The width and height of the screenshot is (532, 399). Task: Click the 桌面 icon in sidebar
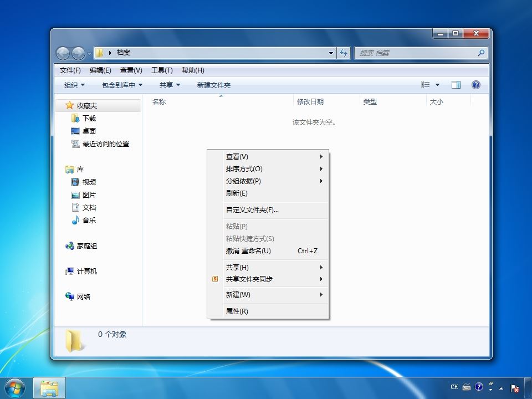pyautogui.click(x=75, y=131)
